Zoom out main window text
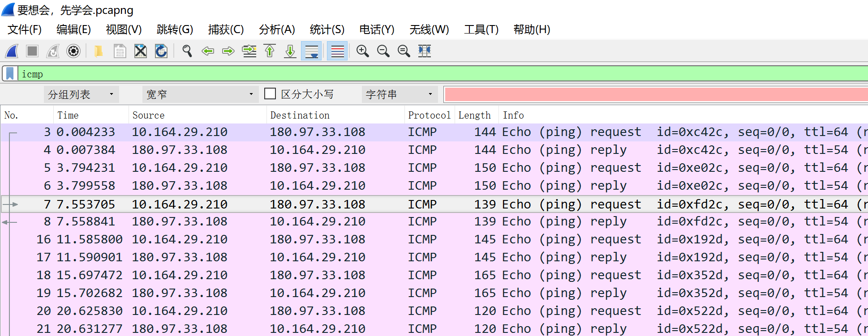Viewport: 868px width, 336px height. [383, 51]
